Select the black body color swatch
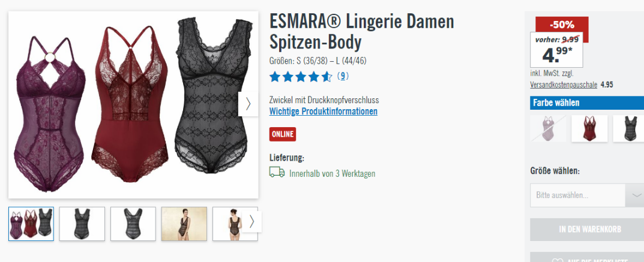Image resolution: width=644 pixels, height=262 pixels. pyautogui.click(x=628, y=128)
